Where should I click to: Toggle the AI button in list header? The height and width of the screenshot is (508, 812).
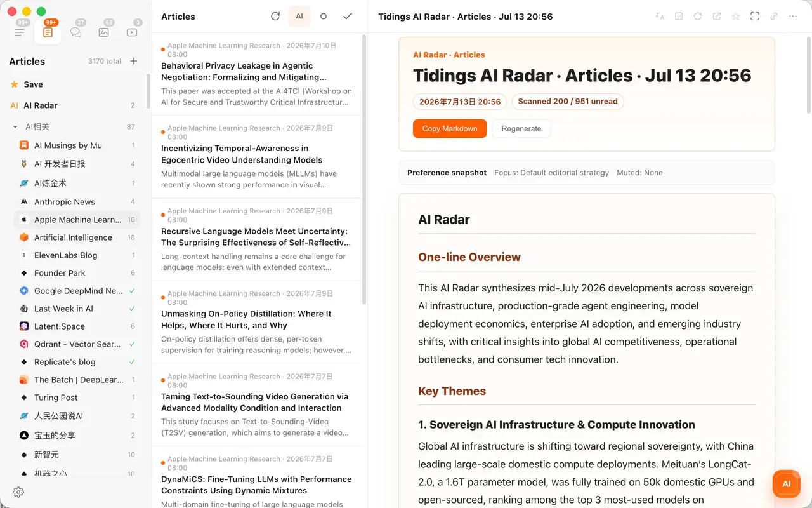(x=299, y=17)
